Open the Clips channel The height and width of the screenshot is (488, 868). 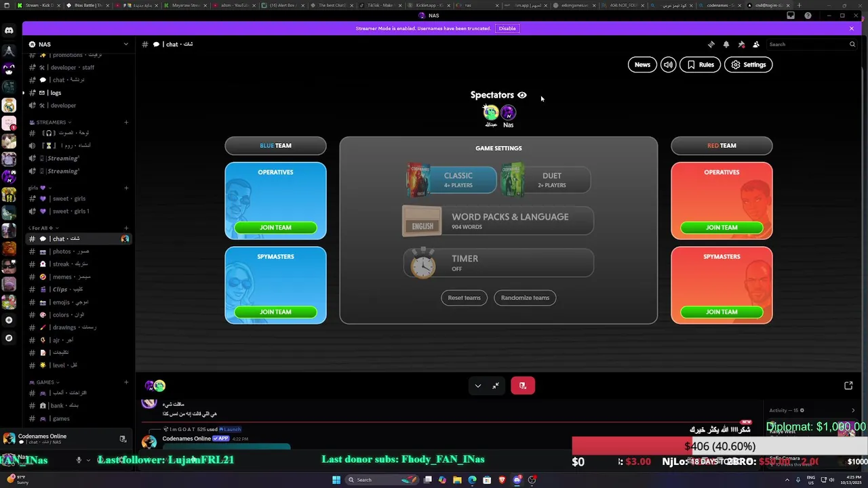coord(79,289)
